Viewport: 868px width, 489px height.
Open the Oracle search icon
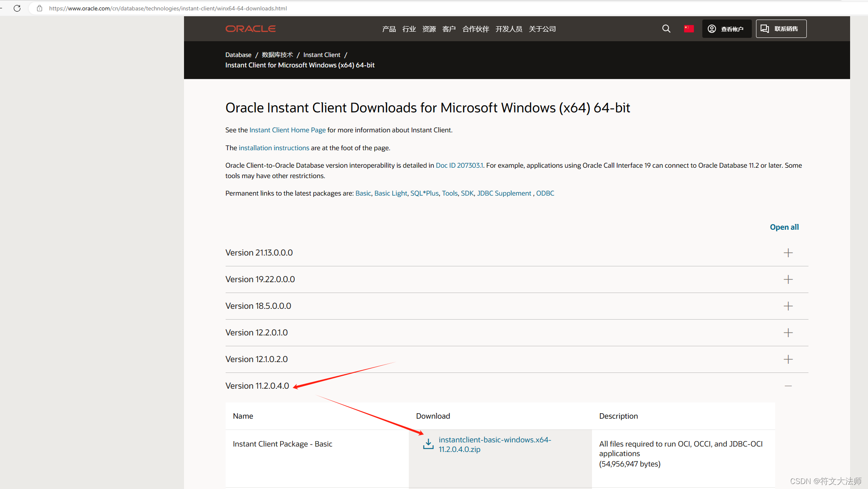coord(666,29)
